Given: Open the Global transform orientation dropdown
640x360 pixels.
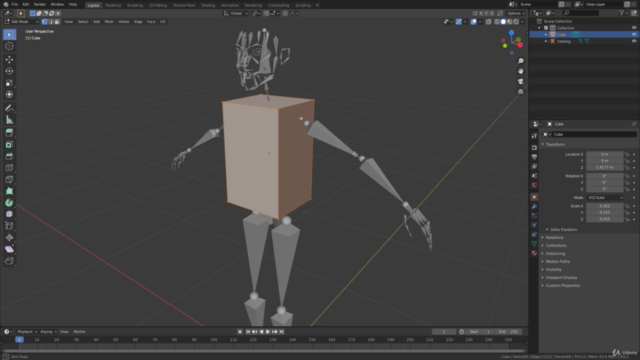Looking at the screenshot, I should 236,13.
